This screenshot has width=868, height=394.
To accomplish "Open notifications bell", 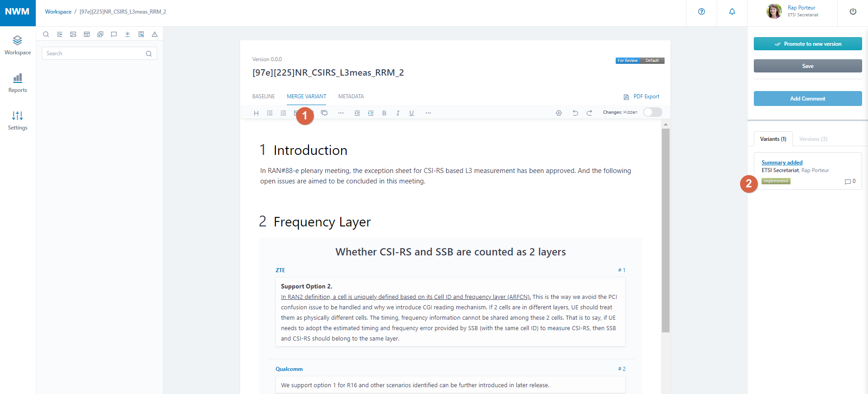I will (x=732, y=12).
